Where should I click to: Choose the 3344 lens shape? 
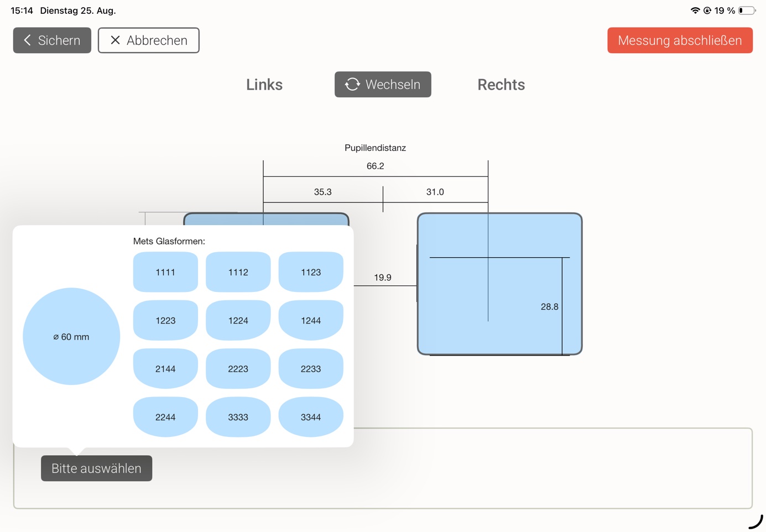click(x=311, y=417)
